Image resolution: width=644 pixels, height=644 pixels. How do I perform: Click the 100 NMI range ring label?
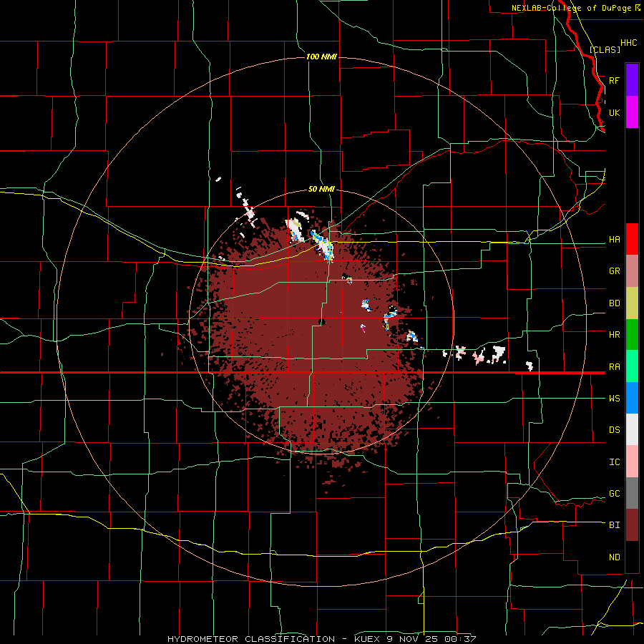[321, 57]
